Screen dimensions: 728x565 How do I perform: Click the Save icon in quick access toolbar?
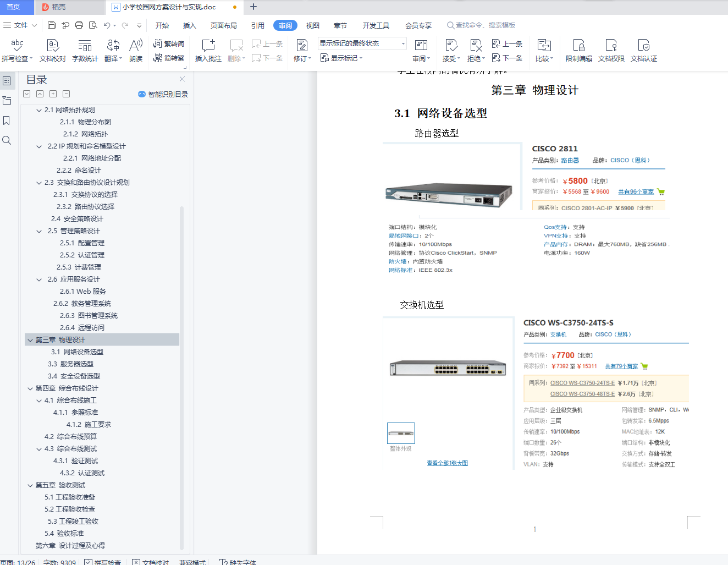point(52,25)
